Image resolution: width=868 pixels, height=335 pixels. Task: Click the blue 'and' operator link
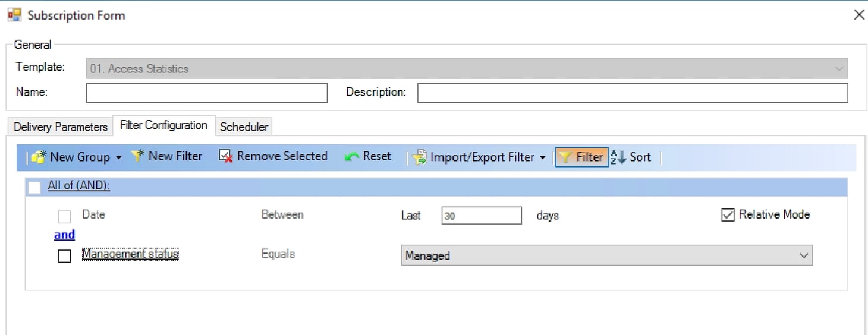(64, 235)
